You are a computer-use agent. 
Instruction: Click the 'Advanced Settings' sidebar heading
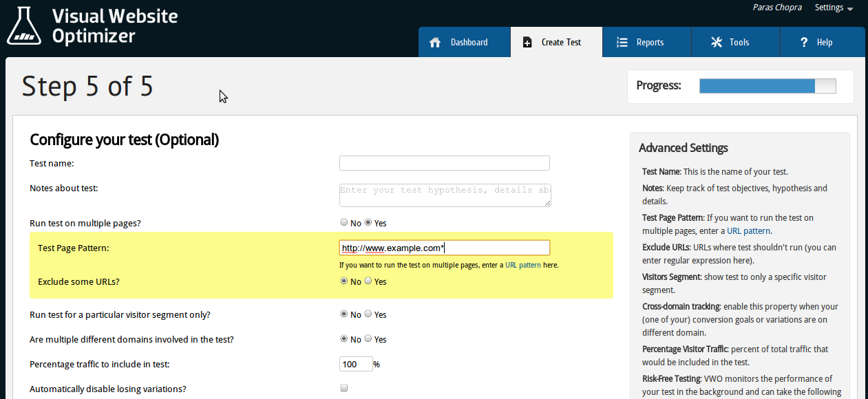684,148
